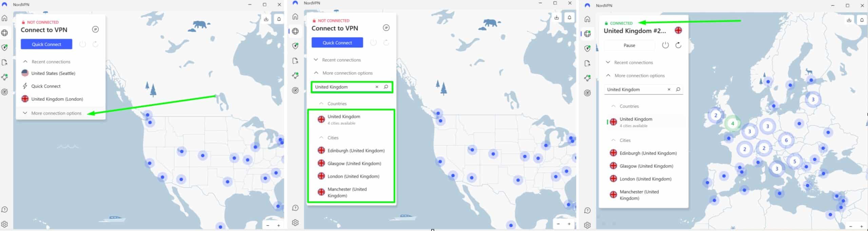Click refresh connection icon in left window panel

pos(95,44)
